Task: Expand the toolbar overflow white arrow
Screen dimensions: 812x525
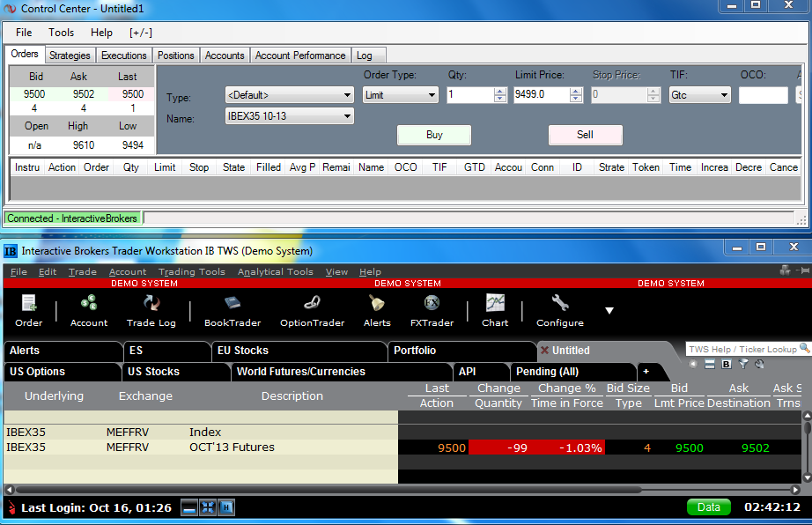Action: 609,311
